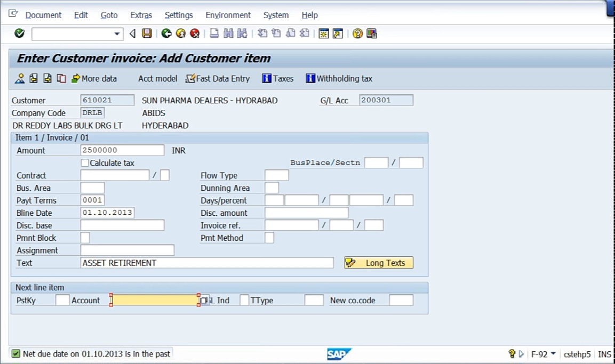Create a new session via toolbar icon
The width and height of the screenshot is (615, 364).
(x=324, y=34)
